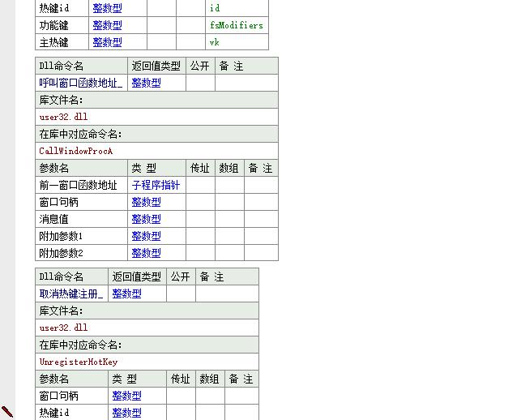
Task: Open the 子程序指针 type link
Action: tap(156, 185)
